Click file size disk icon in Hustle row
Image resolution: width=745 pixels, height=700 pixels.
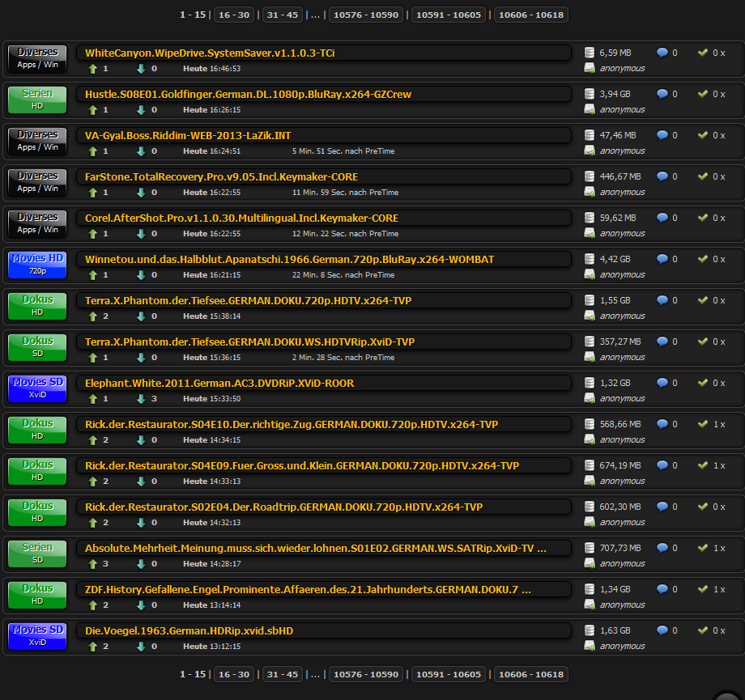coord(590,94)
